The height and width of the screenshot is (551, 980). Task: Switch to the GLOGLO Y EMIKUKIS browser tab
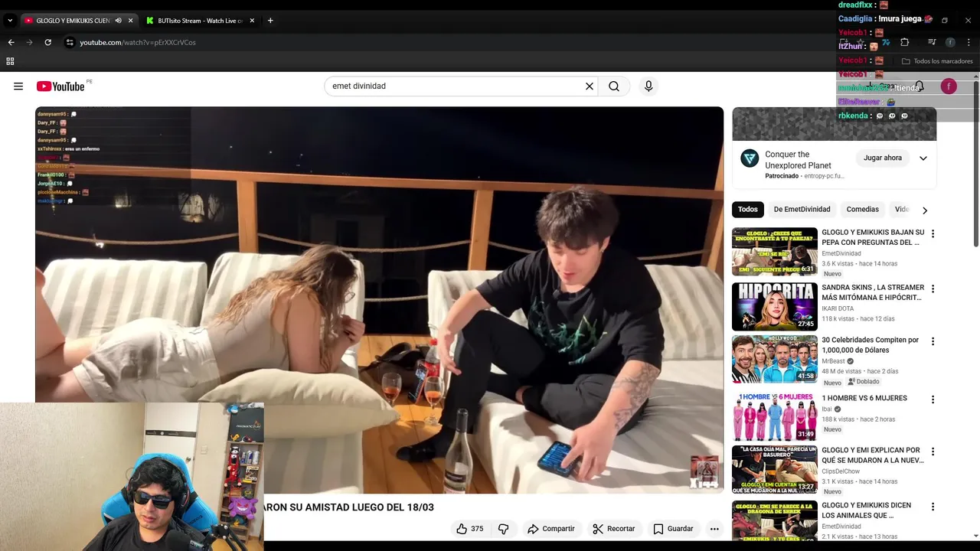(x=73, y=21)
